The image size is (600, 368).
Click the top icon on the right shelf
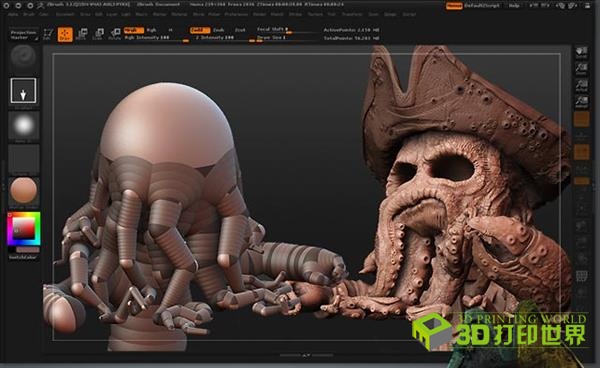click(581, 52)
